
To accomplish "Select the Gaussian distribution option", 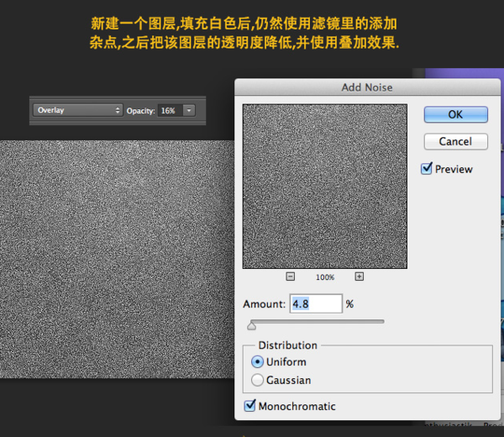I will pyautogui.click(x=257, y=380).
